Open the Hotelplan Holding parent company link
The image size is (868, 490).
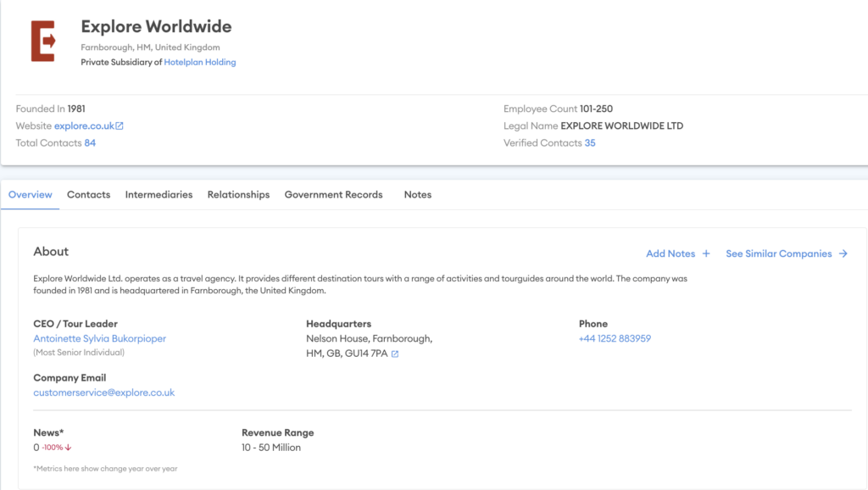coord(200,62)
